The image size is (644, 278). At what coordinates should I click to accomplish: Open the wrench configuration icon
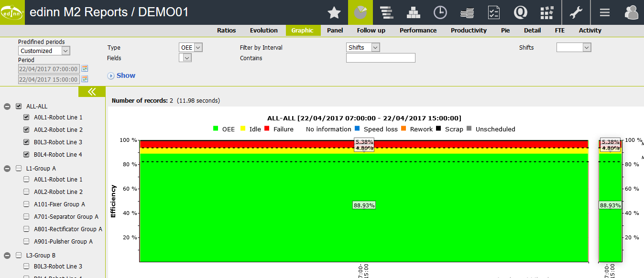576,12
